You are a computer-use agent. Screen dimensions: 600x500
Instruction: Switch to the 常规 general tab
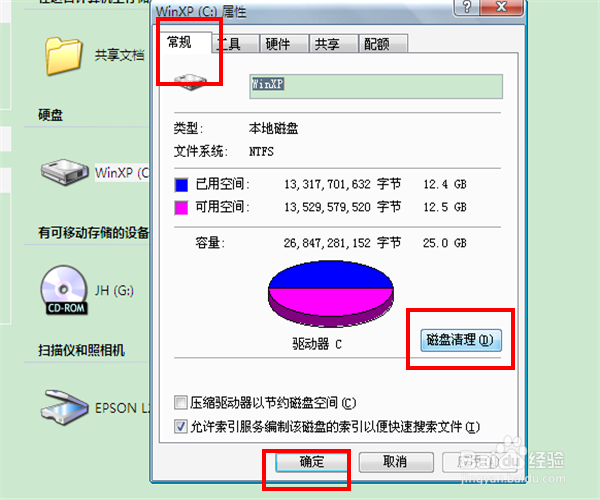click(179, 42)
